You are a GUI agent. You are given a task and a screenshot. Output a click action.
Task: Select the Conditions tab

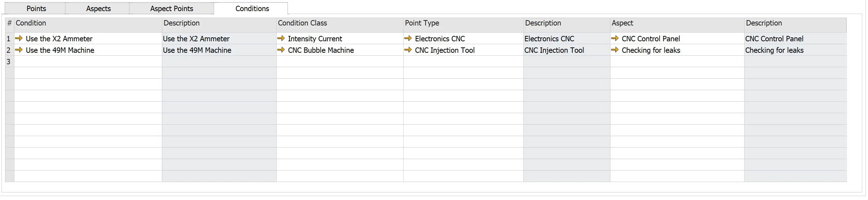(x=252, y=9)
